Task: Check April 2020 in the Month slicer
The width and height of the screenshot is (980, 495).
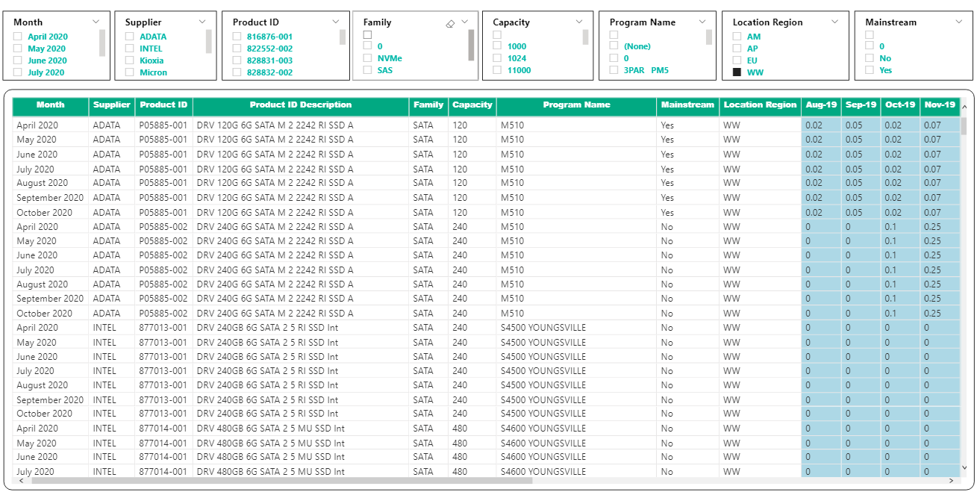Action: click(x=18, y=37)
